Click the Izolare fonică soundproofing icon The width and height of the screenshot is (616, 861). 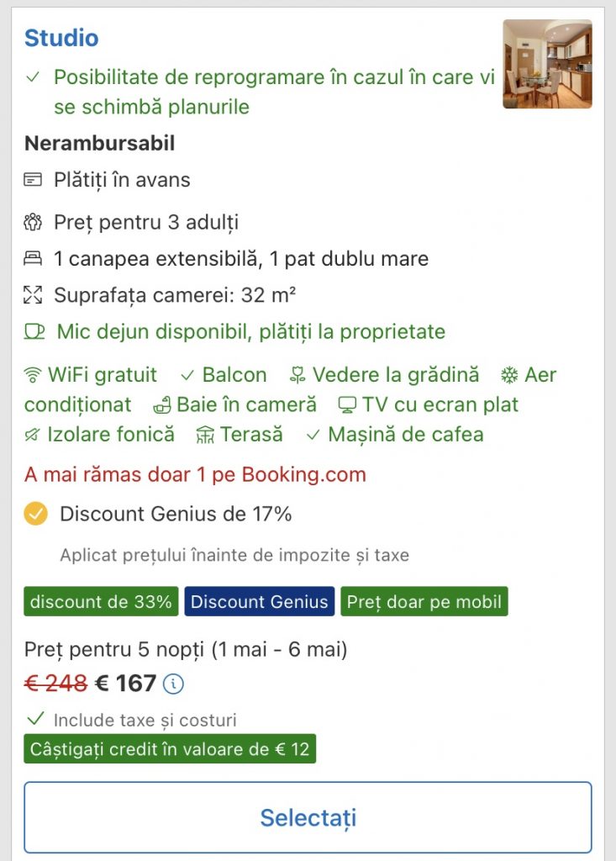33,435
